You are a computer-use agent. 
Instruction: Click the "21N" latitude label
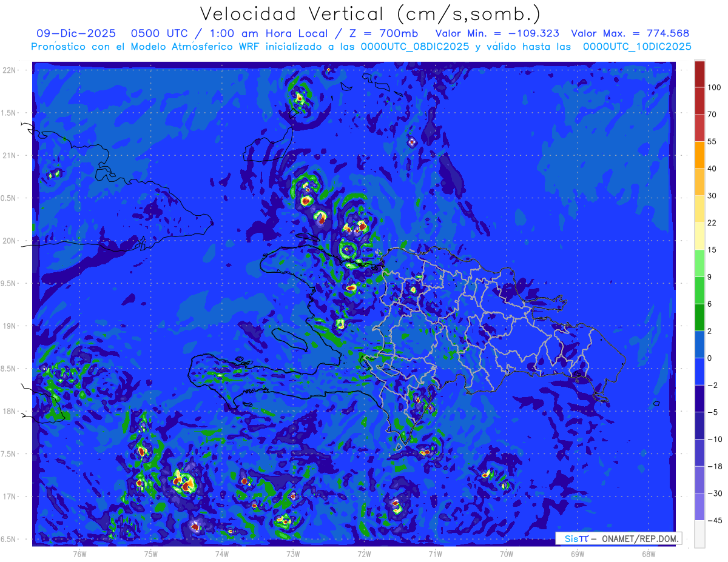[x=10, y=156]
